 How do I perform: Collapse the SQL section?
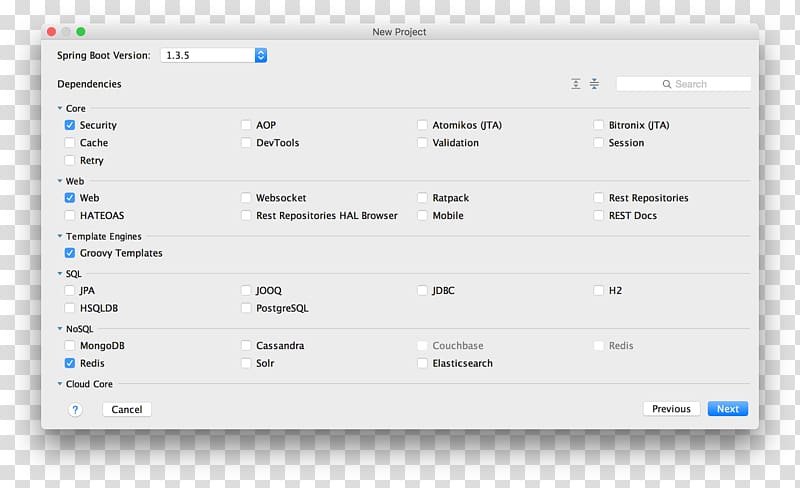click(60, 274)
